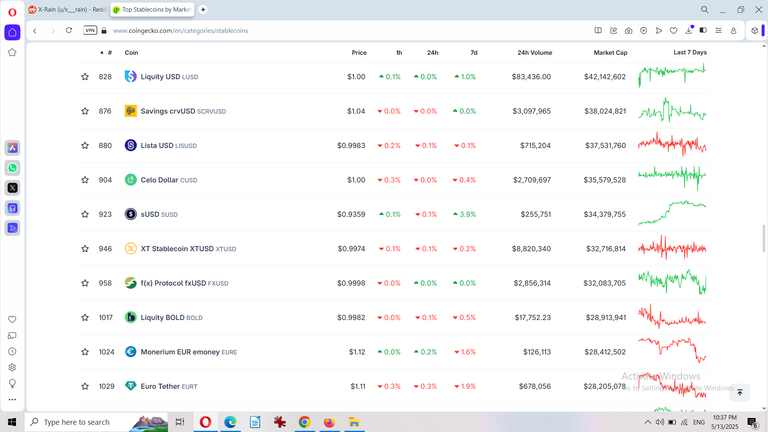Click the XT Stablecoin XTUSD logo icon
Viewport: 768px width, 432px height.
(x=130, y=249)
